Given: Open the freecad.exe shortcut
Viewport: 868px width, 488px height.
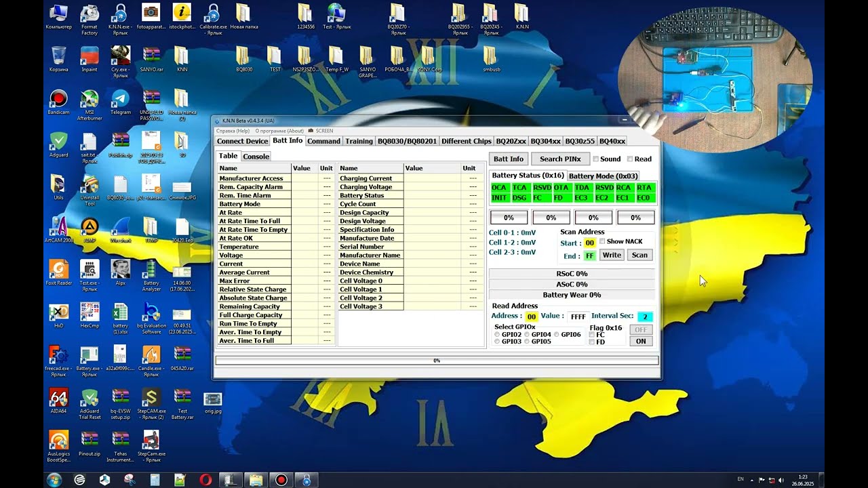Looking at the screenshot, I should click(58, 361).
